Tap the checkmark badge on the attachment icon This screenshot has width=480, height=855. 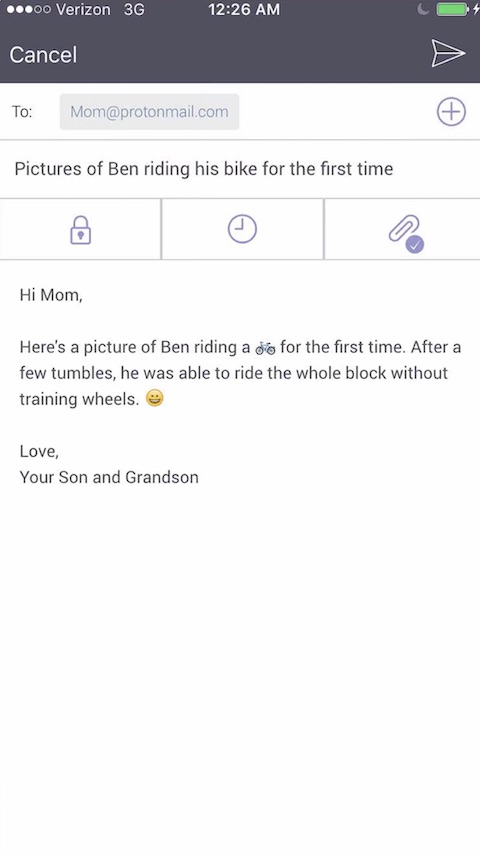(x=415, y=245)
